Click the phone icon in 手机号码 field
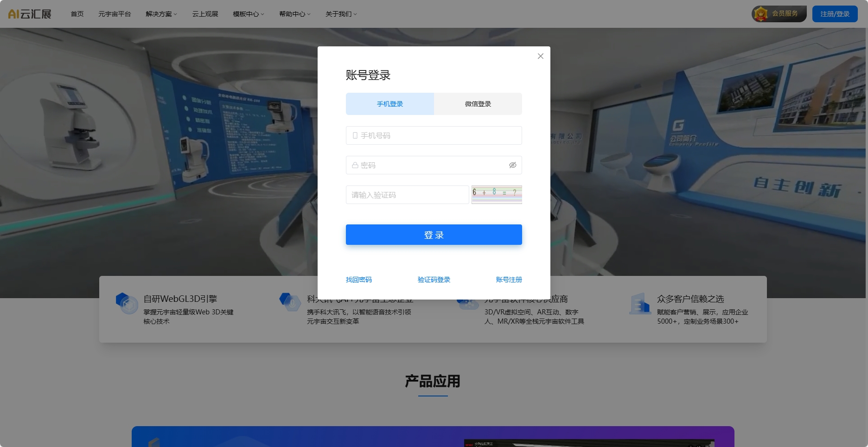Viewport: 868px width, 447px height. [x=354, y=135]
